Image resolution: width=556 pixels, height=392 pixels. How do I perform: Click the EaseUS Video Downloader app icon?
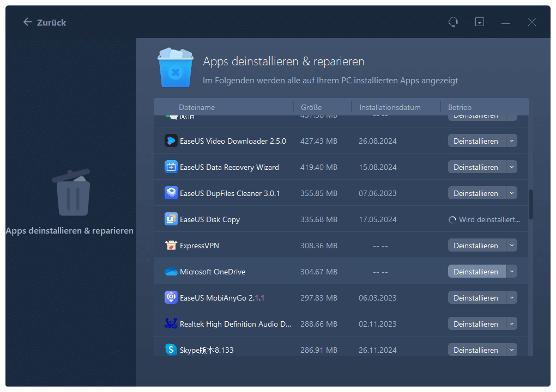point(171,141)
